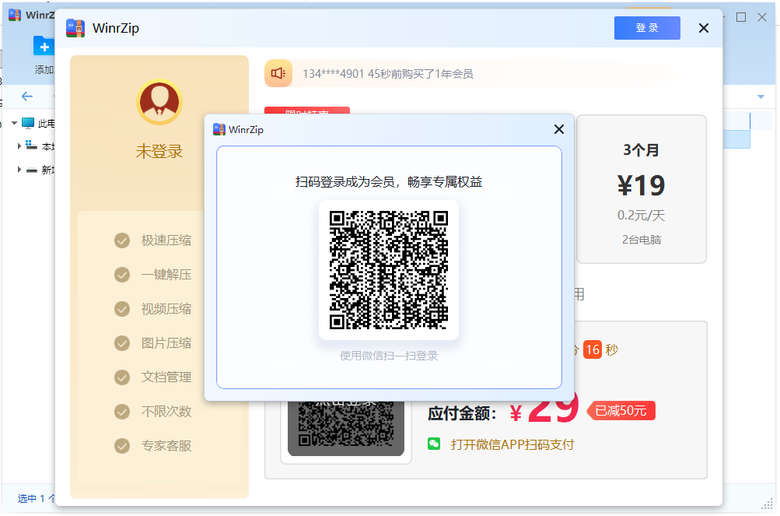Click the WeChat green icon
The image size is (780, 516).
[434, 444]
